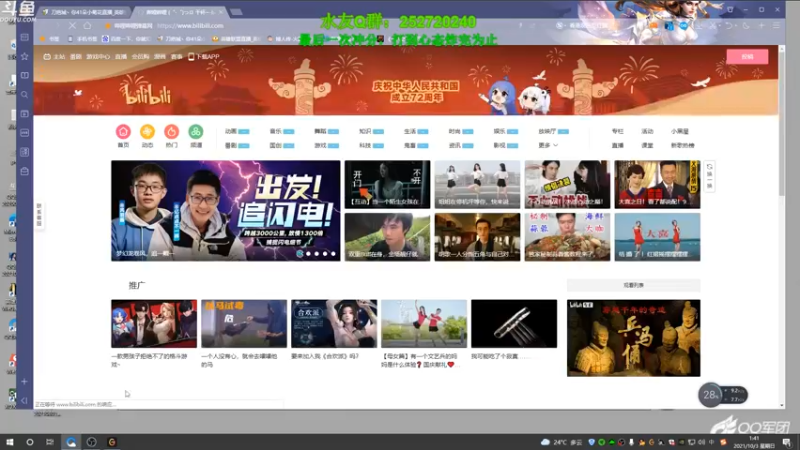
Task: Click the topmost icon in the browser sidebar
Action: pyautogui.click(x=24, y=37)
